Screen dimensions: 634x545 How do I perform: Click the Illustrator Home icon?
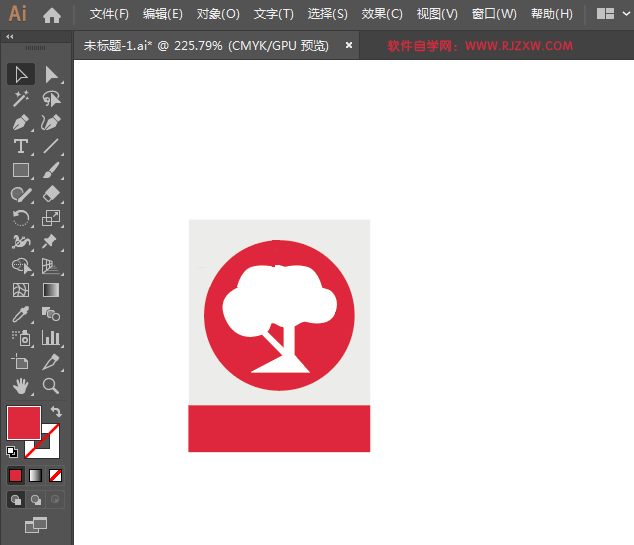(x=52, y=15)
